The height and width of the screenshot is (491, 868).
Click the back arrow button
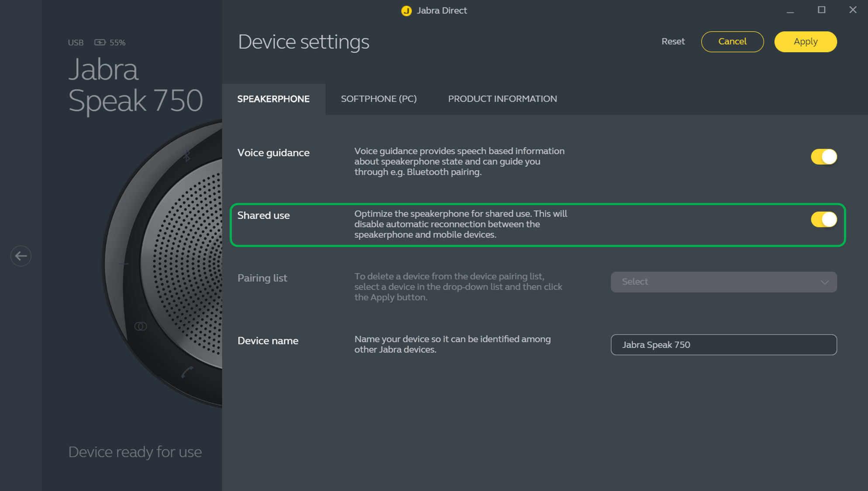click(x=21, y=256)
